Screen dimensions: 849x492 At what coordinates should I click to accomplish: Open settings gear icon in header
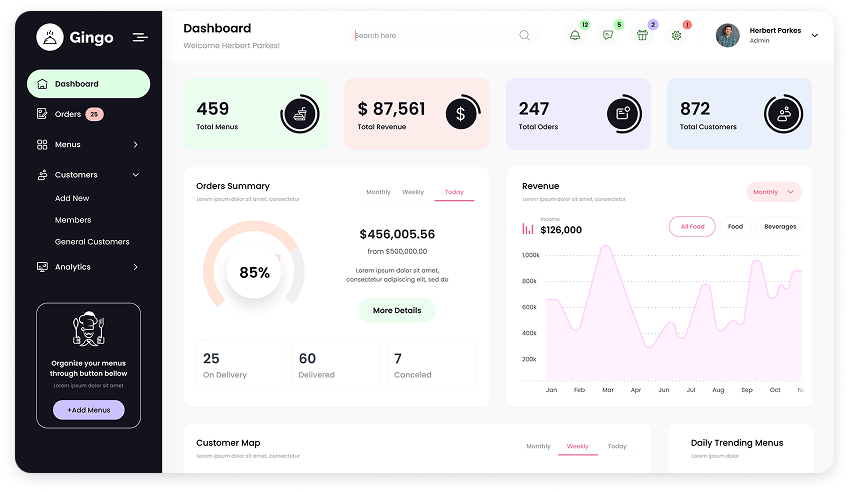tap(676, 35)
